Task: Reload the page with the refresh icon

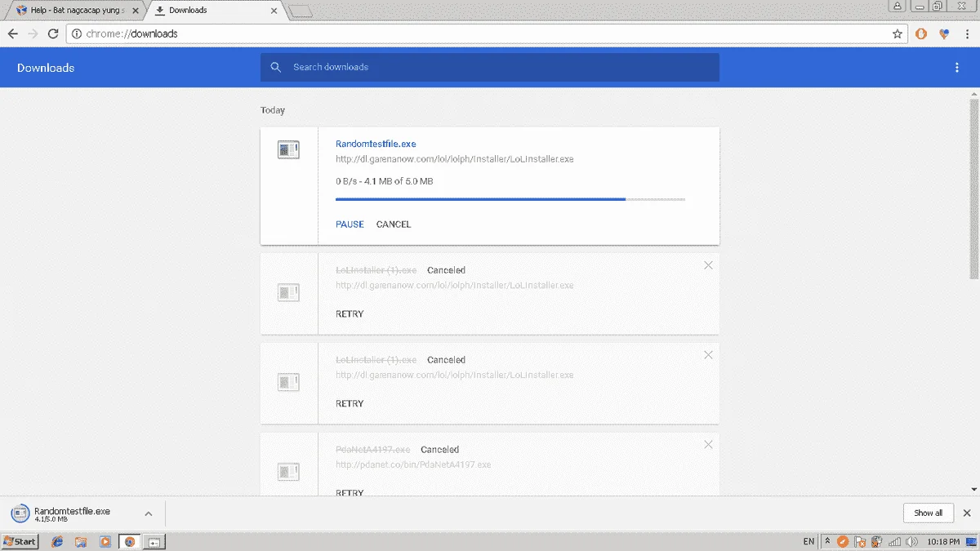Action: [53, 34]
